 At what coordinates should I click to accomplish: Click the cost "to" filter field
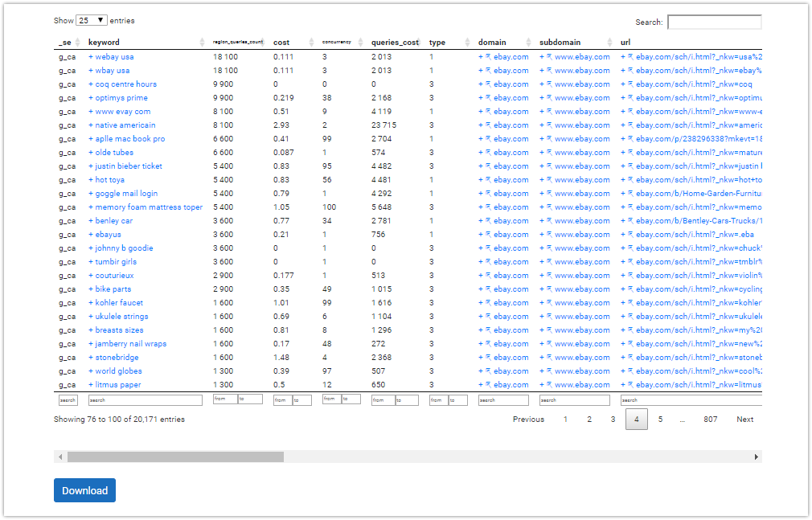(x=302, y=400)
